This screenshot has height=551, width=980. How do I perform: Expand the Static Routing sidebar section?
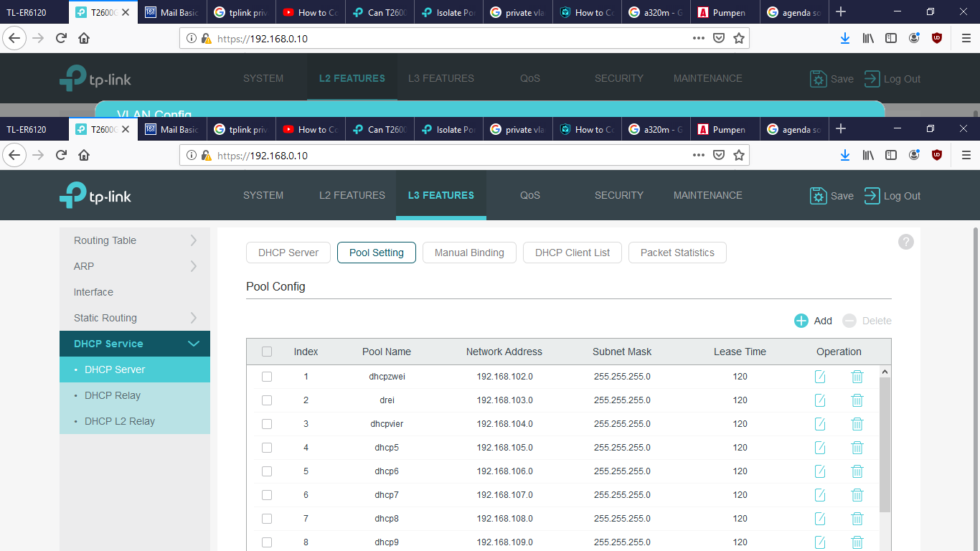135,318
